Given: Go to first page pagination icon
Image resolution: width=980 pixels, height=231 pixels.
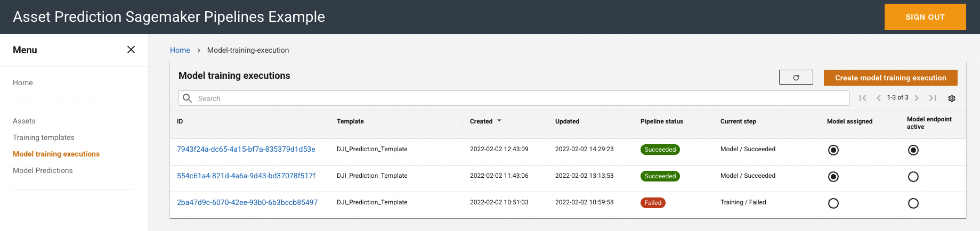Looking at the screenshot, I should pos(863,98).
